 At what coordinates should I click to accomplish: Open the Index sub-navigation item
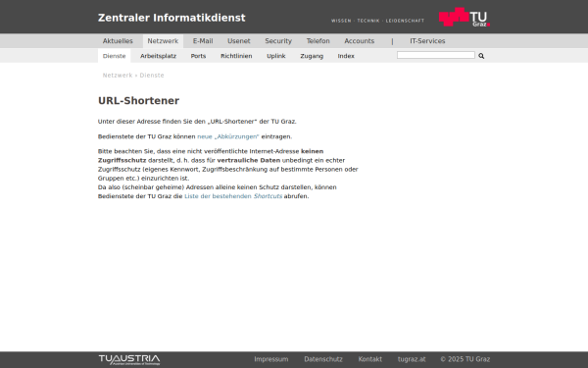pyautogui.click(x=346, y=56)
